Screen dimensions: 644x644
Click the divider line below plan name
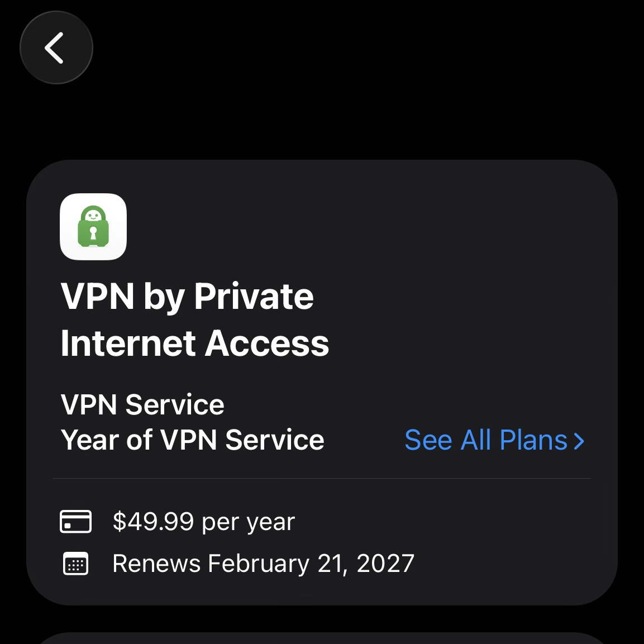coord(322,479)
